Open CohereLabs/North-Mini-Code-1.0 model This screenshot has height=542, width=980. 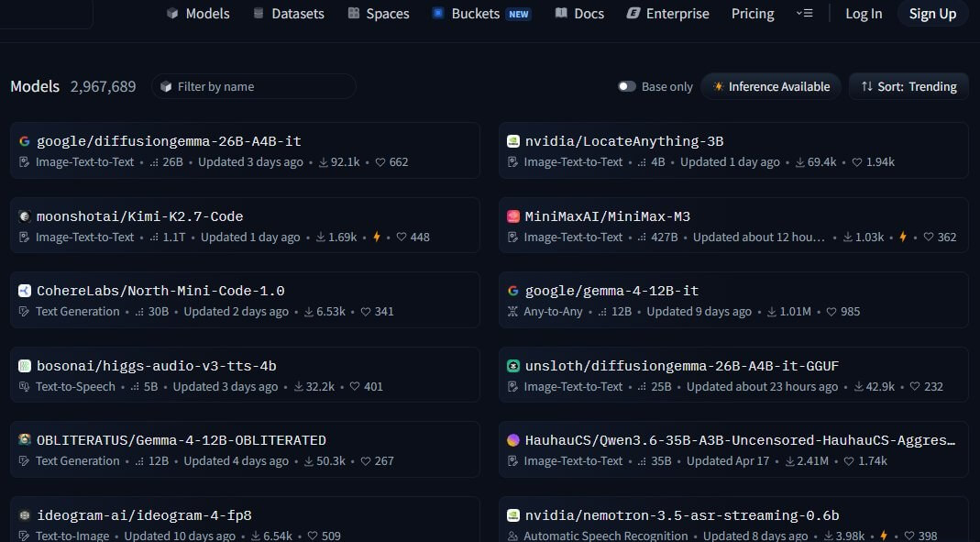tap(245, 300)
